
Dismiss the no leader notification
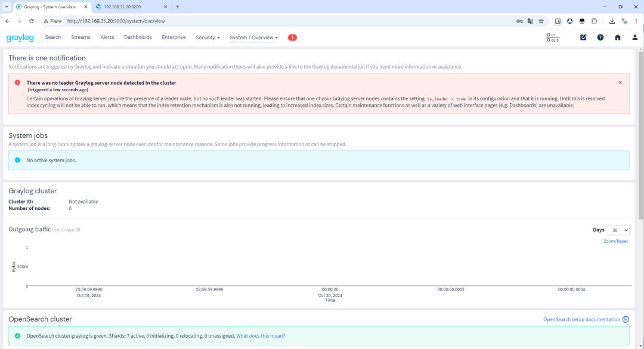(620, 82)
